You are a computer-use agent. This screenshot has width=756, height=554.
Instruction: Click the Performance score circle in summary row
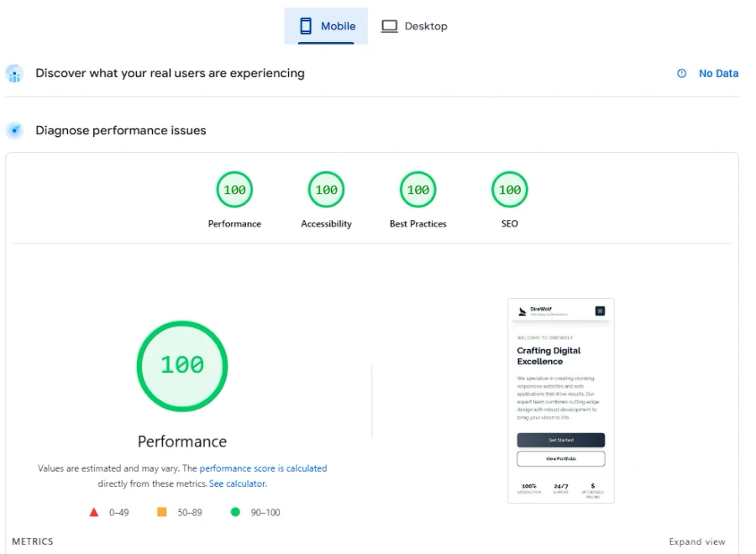[x=234, y=189]
